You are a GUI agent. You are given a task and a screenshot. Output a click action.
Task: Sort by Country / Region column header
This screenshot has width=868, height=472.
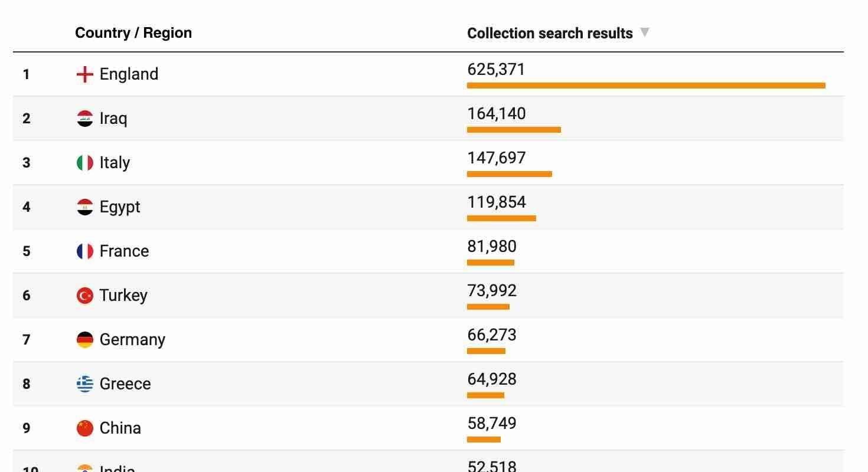(x=133, y=33)
